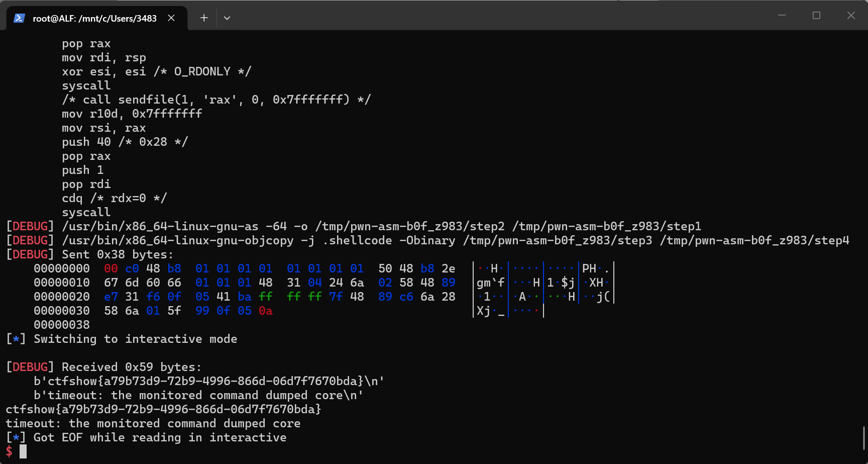Close the terminal window
868x464 pixels.
pos(851,16)
